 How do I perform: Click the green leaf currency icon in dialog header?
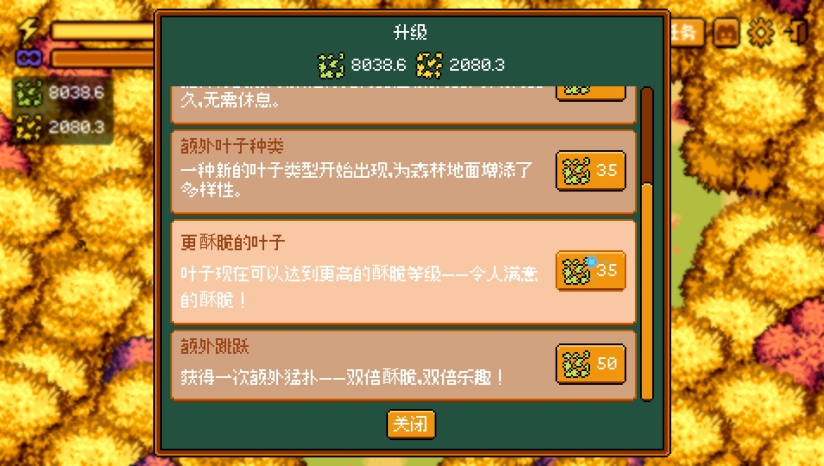click(x=331, y=65)
